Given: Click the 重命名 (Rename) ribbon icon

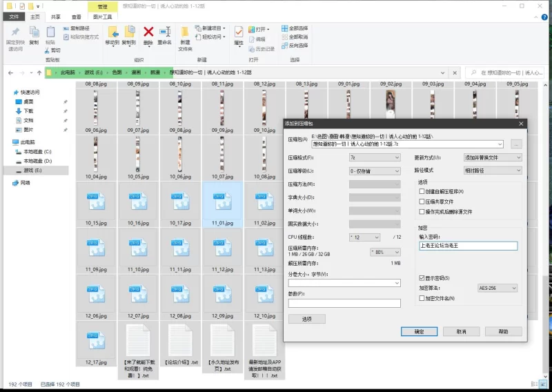Looking at the screenshot, I should pyautogui.click(x=165, y=32).
